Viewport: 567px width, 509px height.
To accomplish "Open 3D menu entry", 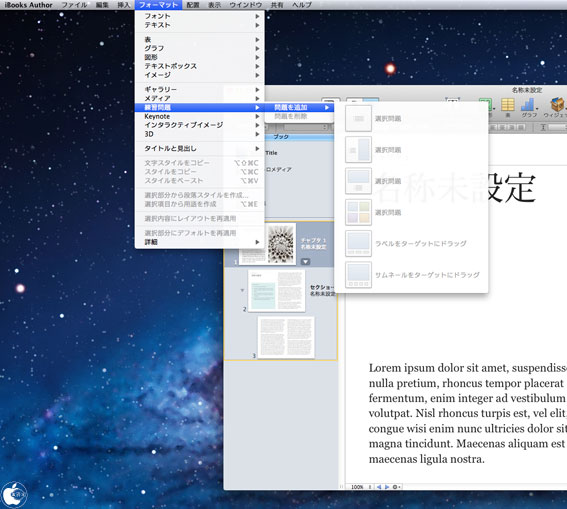I will [x=200, y=134].
